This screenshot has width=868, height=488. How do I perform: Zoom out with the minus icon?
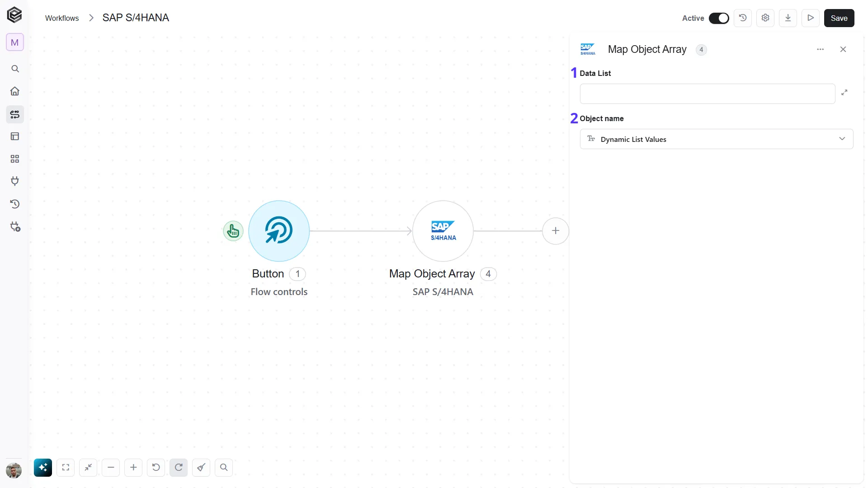(111, 468)
